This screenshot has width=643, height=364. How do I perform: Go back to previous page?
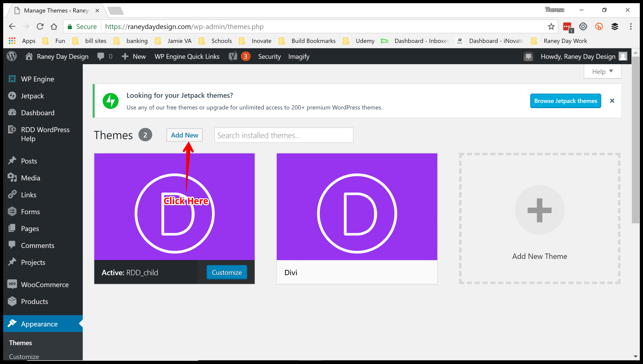(x=12, y=26)
